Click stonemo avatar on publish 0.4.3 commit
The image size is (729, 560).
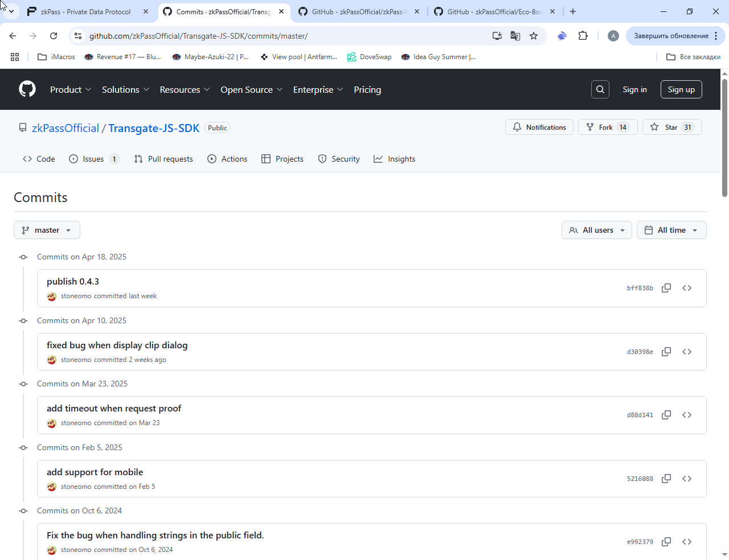pyautogui.click(x=52, y=296)
